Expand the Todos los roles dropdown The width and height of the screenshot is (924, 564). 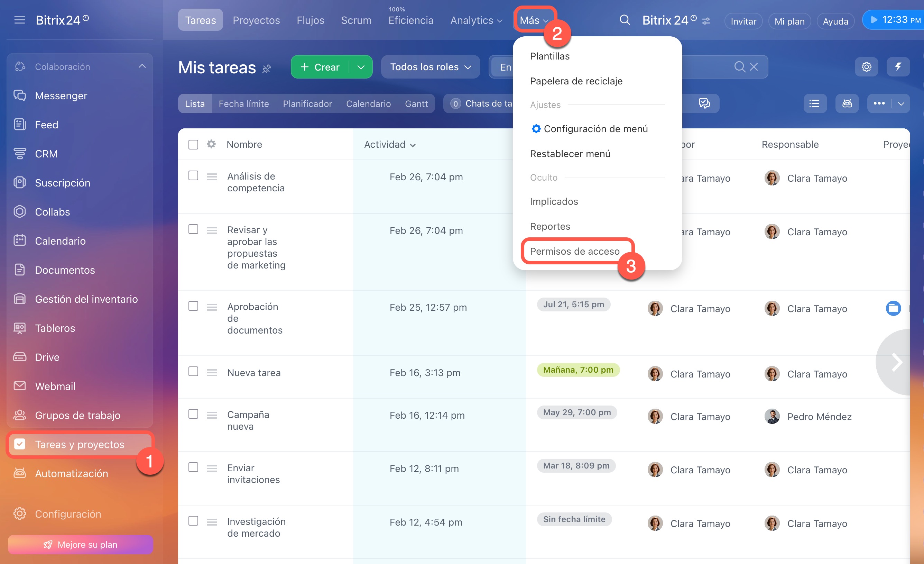point(430,67)
